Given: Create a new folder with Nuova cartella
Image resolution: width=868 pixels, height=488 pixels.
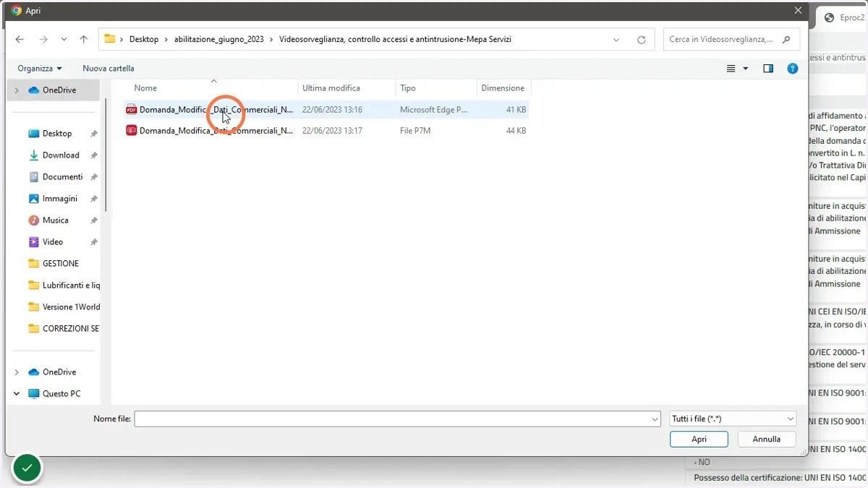Looking at the screenshot, I should (109, 69).
